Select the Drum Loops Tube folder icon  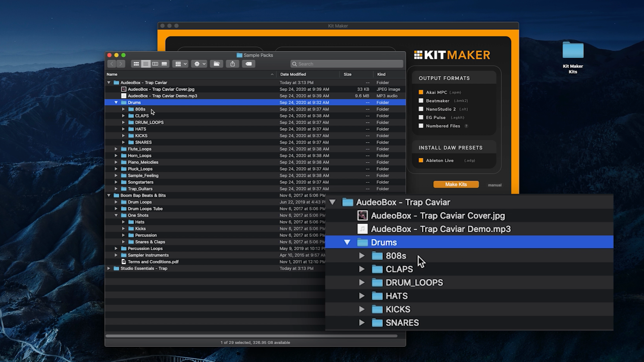pos(124,209)
